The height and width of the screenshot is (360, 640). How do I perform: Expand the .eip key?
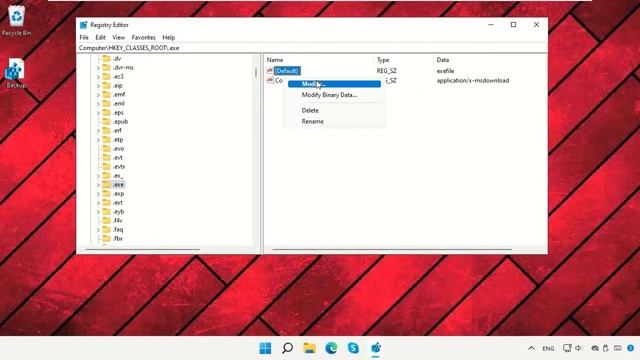point(98,86)
